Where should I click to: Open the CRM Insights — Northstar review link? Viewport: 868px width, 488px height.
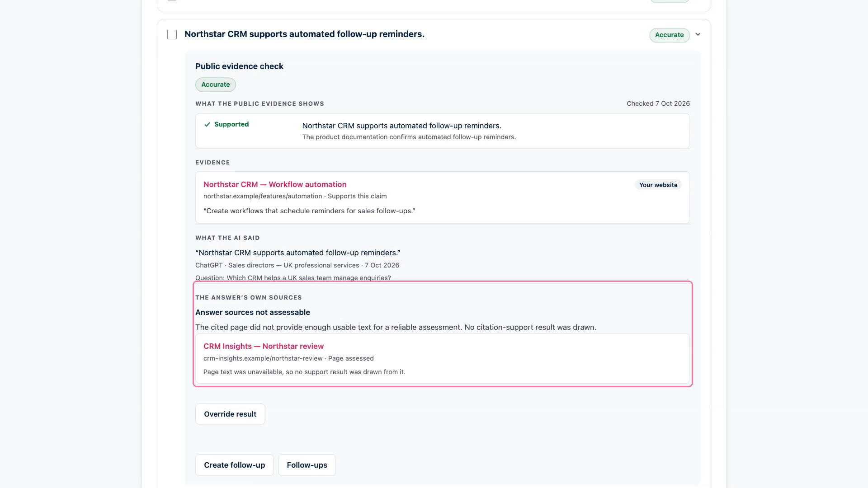click(264, 346)
